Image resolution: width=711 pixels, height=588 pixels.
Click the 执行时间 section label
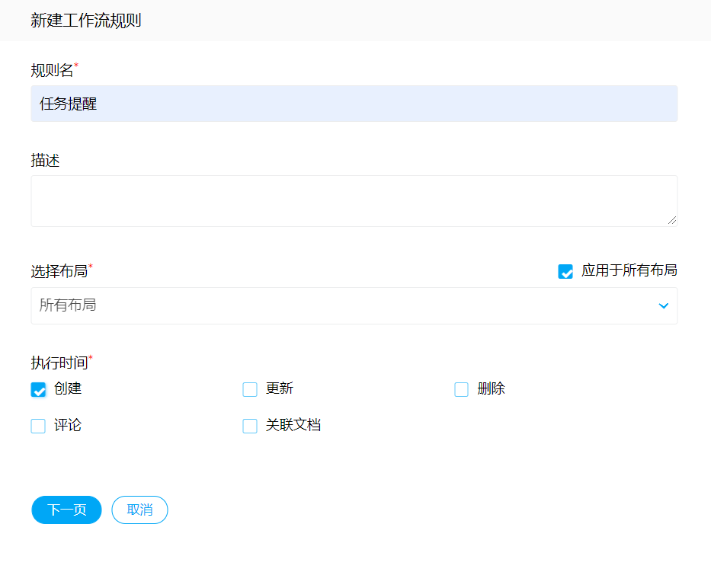pos(59,363)
